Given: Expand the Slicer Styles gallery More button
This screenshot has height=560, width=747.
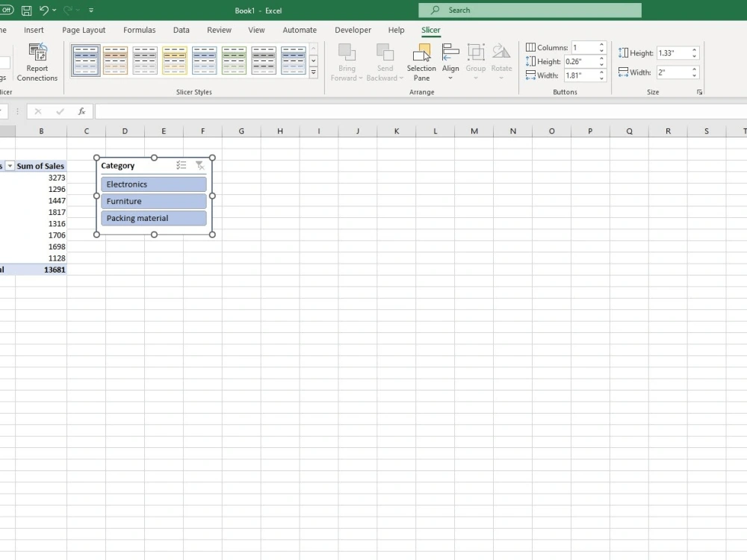Looking at the screenshot, I should (x=314, y=72).
